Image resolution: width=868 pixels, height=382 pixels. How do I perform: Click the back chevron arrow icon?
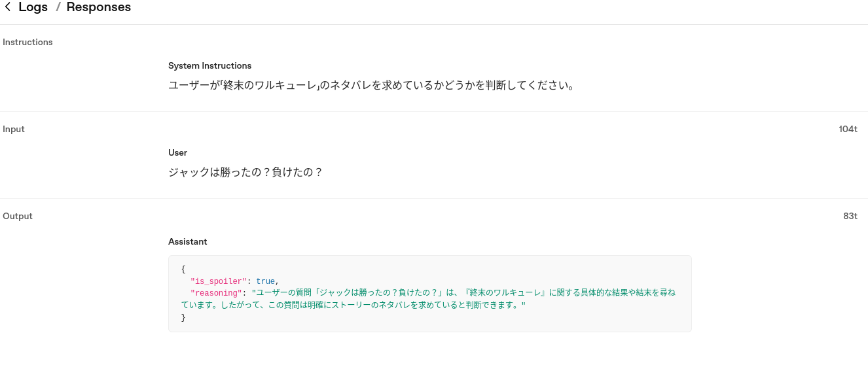(x=8, y=7)
